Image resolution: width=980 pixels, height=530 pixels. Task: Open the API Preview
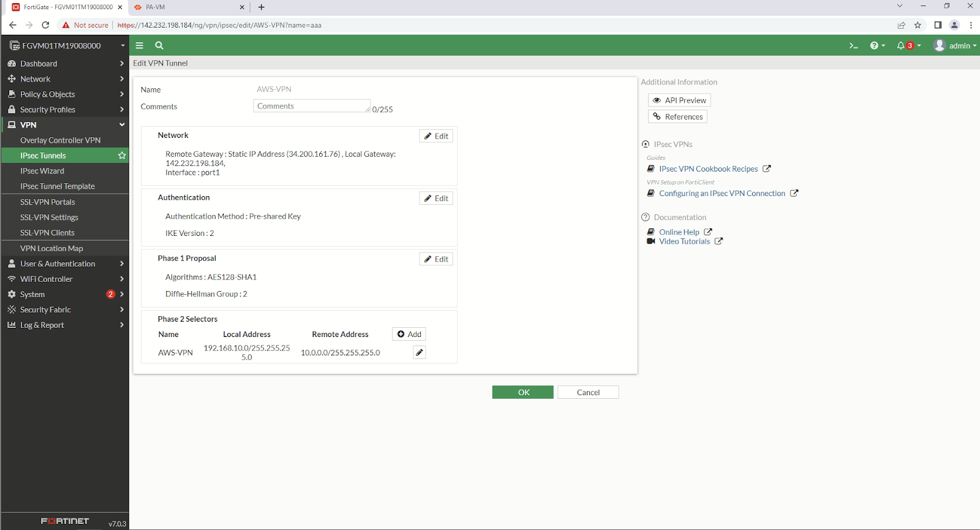(x=679, y=100)
